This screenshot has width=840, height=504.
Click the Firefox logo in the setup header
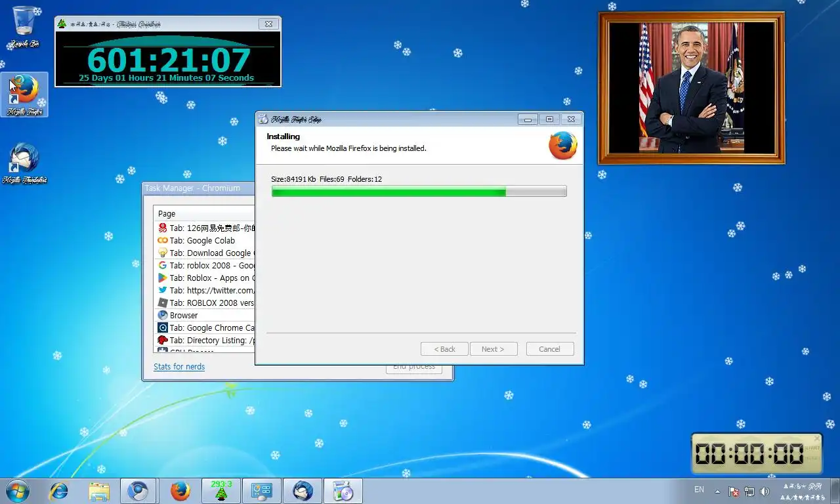click(562, 145)
